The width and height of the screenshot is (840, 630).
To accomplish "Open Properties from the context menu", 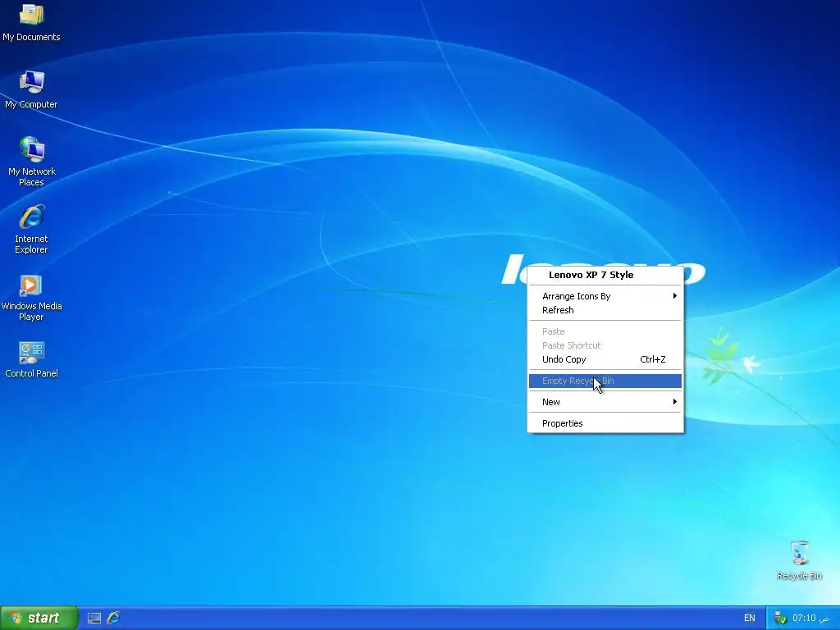I will point(605,423).
